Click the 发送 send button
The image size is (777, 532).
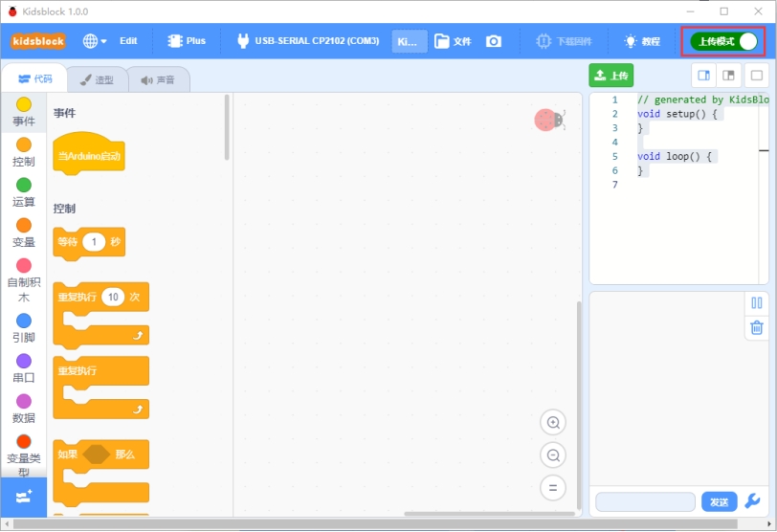coord(719,501)
